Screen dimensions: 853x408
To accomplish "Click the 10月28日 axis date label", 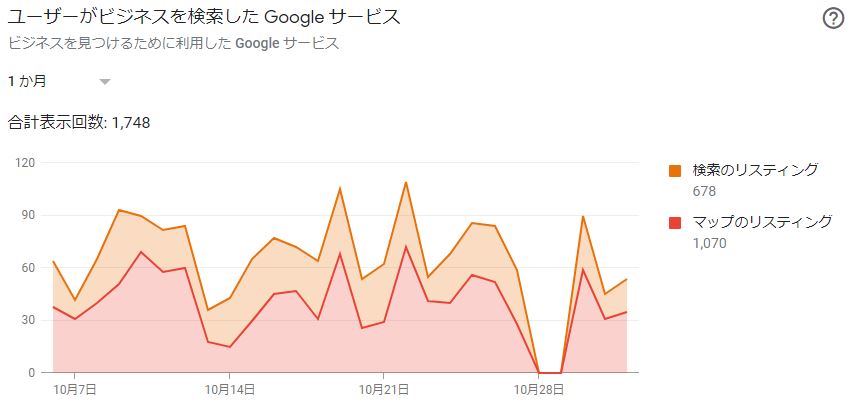I will (x=539, y=389).
